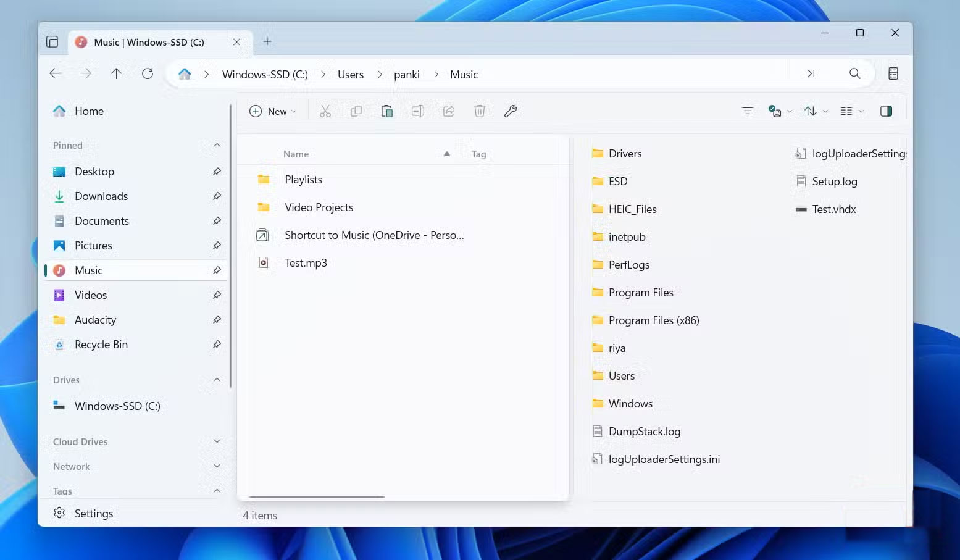The height and width of the screenshot is (560, 960).
Task: Open the New item dropdown
Action: click(x=273, y=111)
